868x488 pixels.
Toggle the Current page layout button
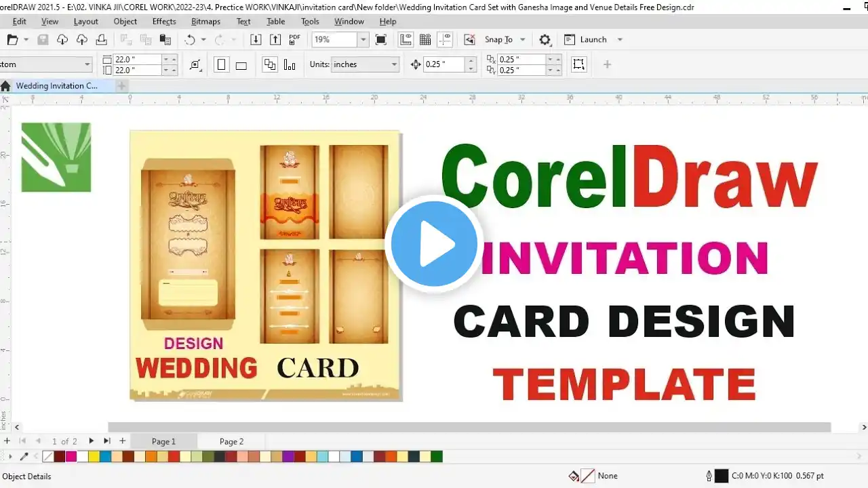290,65
